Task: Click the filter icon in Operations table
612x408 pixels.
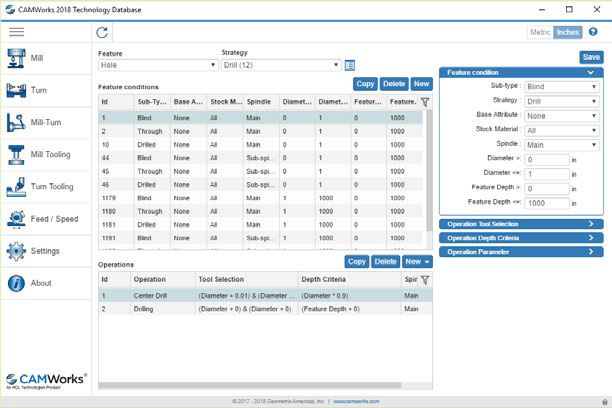Action: click(425, 280)
